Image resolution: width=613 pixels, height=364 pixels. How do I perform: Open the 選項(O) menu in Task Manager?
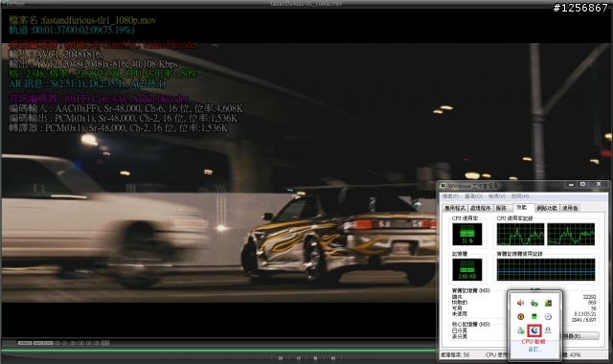[x=473, y=196]
